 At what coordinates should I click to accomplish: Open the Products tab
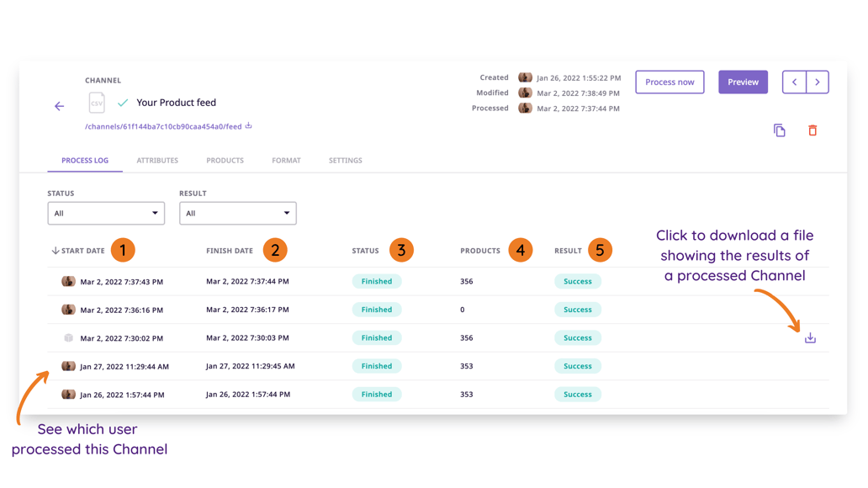[x=225, y=161]
